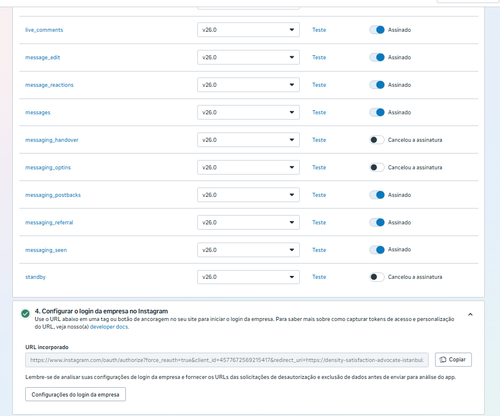Click Teste link for message_edit
Screen dimensions: 500x416
click(x=319, y=57)
